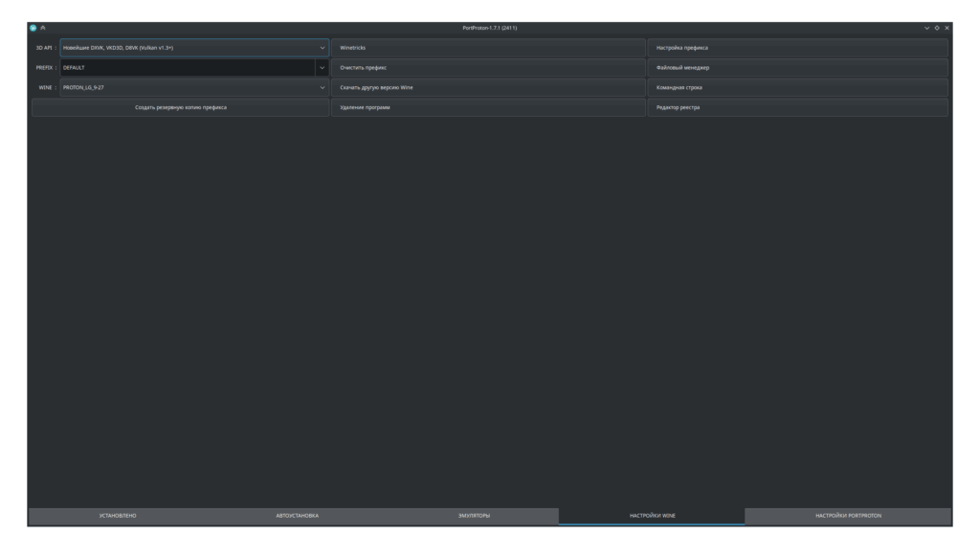980x559 pixels.
Task: Open Файловый менеджер
Action: tap(797, 68)
